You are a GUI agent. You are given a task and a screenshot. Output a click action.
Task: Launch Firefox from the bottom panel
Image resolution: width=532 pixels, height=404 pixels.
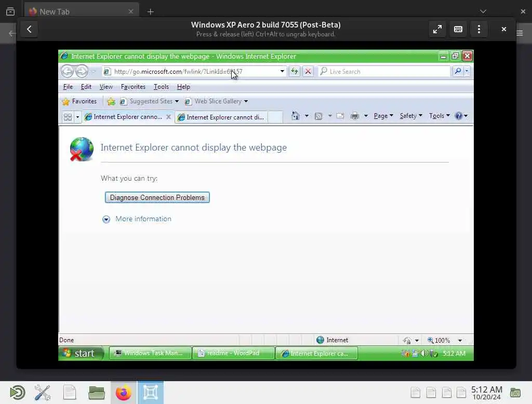pyautogui.click(x=124, y=393)
